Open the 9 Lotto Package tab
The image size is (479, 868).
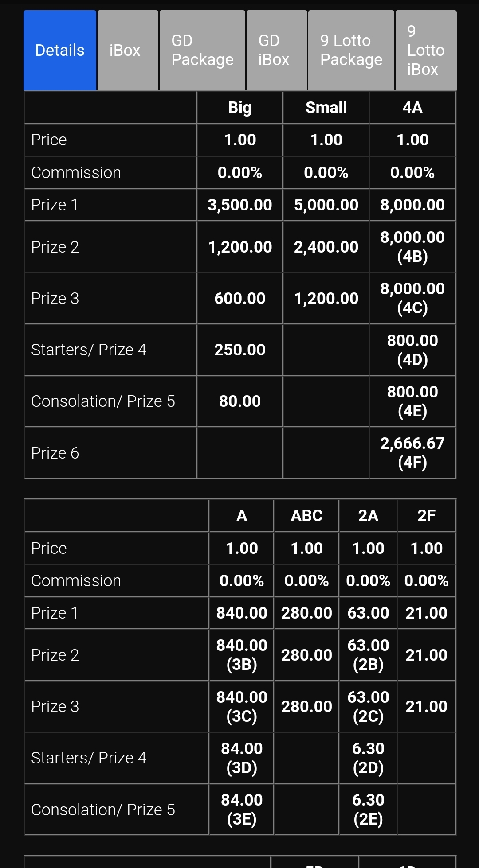[351, 51]
